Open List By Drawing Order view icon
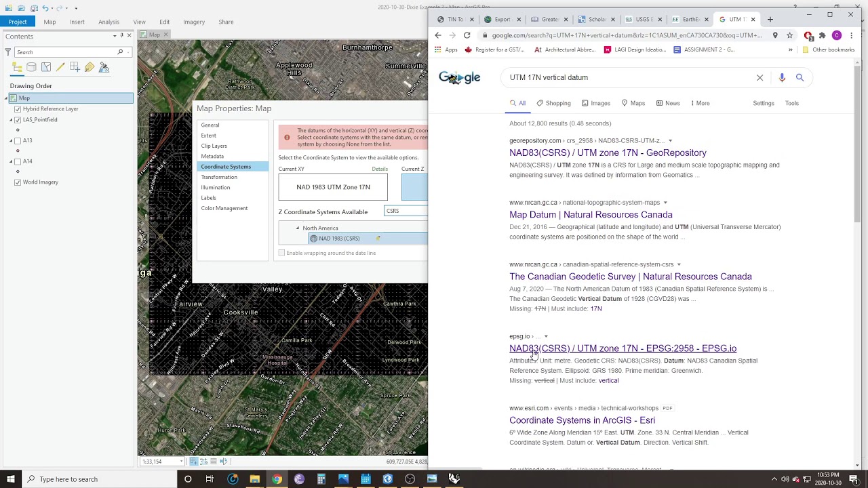The height and width of the screenshot is (488, 868). 17,67
